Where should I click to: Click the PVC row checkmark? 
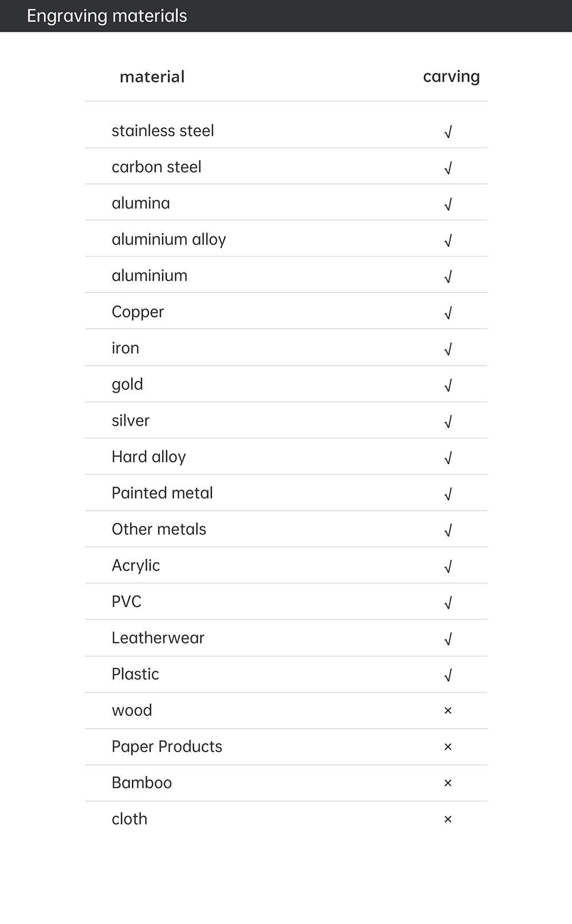point(448,603)
